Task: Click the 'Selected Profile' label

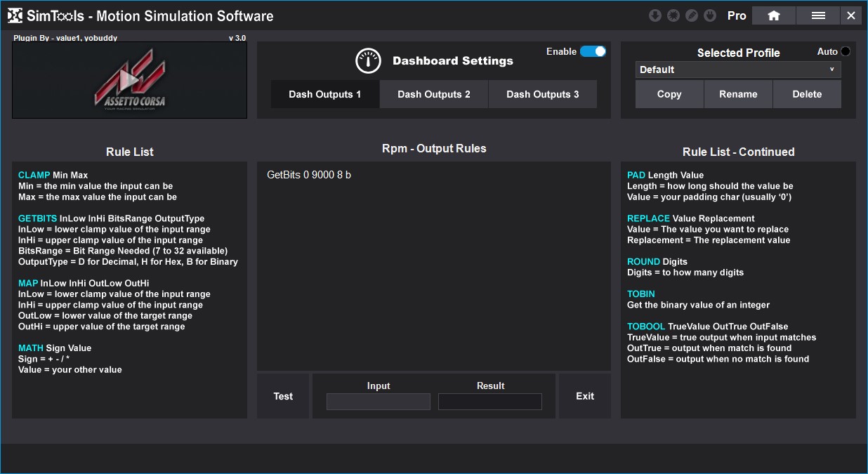Action: [739, 53]
